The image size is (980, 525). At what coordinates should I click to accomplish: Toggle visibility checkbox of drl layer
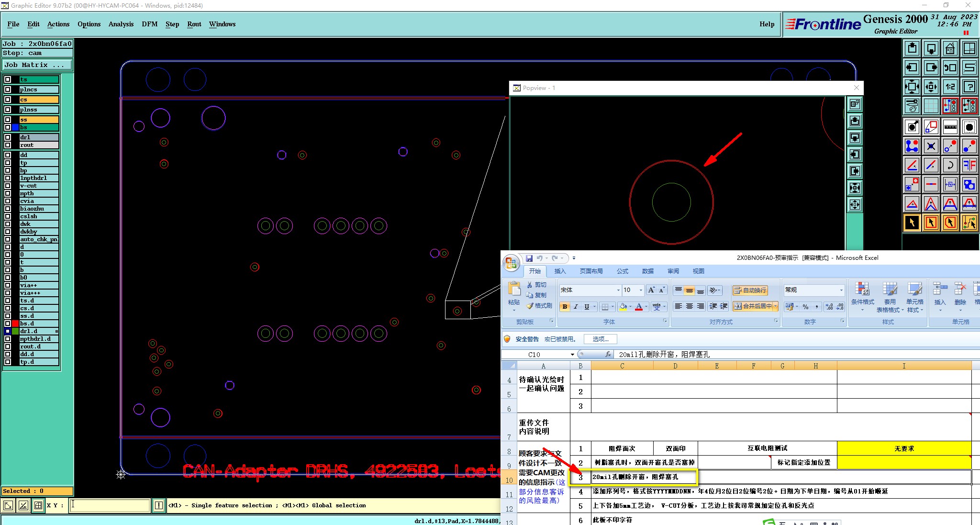(8, 137)
